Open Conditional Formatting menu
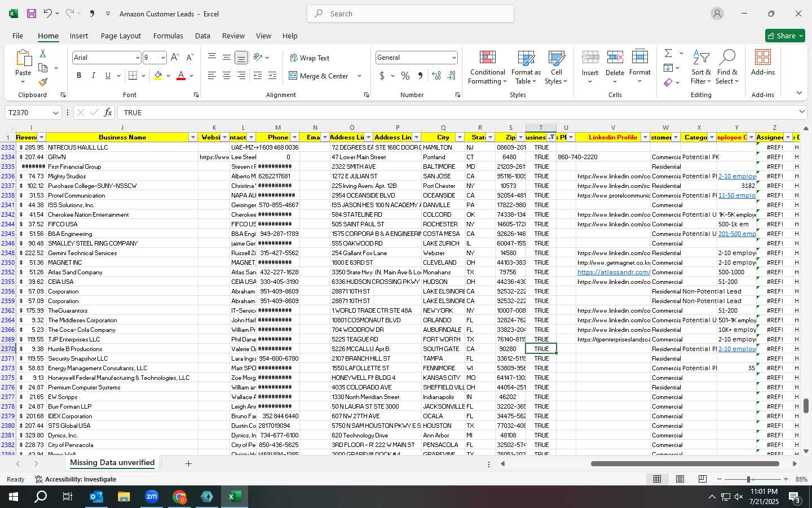 tap(487, 68)
